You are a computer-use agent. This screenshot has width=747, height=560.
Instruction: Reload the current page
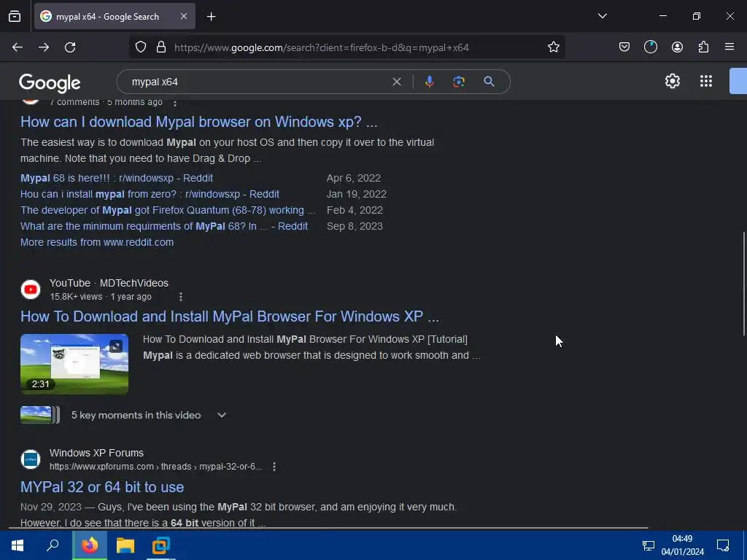pos(70,47)
